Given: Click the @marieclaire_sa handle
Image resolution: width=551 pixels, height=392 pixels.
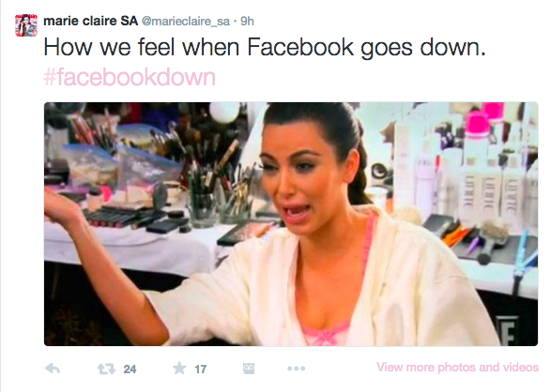Looking at the screenshot, I should (x=186, y=22).
